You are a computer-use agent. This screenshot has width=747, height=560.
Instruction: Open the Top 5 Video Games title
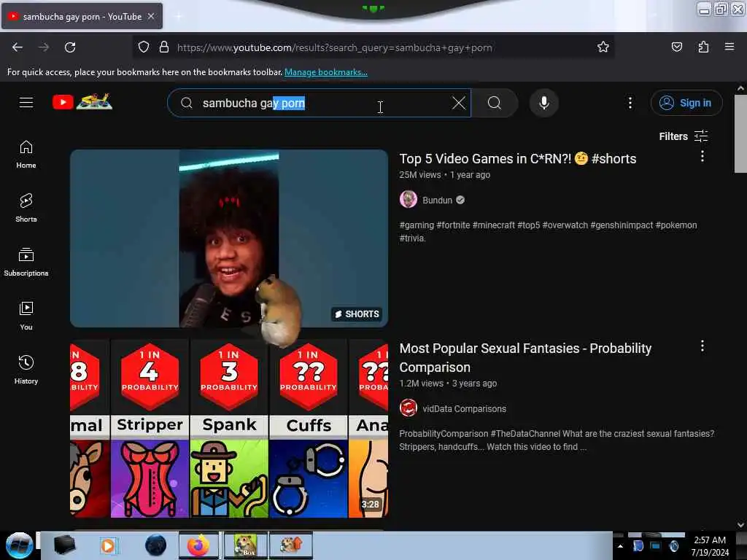pos(518,158)
